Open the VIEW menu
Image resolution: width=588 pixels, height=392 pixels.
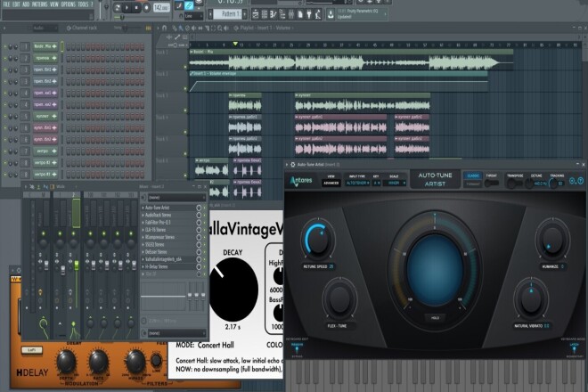click(54, 4)
